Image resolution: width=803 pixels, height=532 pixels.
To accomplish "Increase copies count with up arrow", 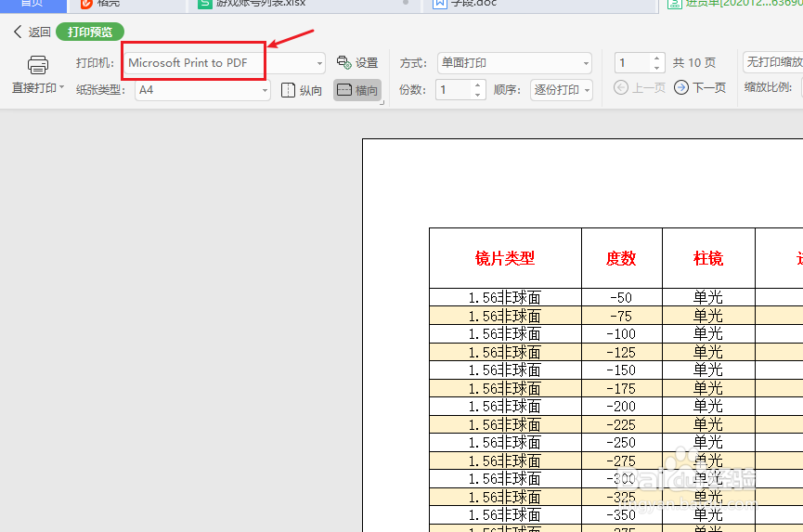I will 477,85.
